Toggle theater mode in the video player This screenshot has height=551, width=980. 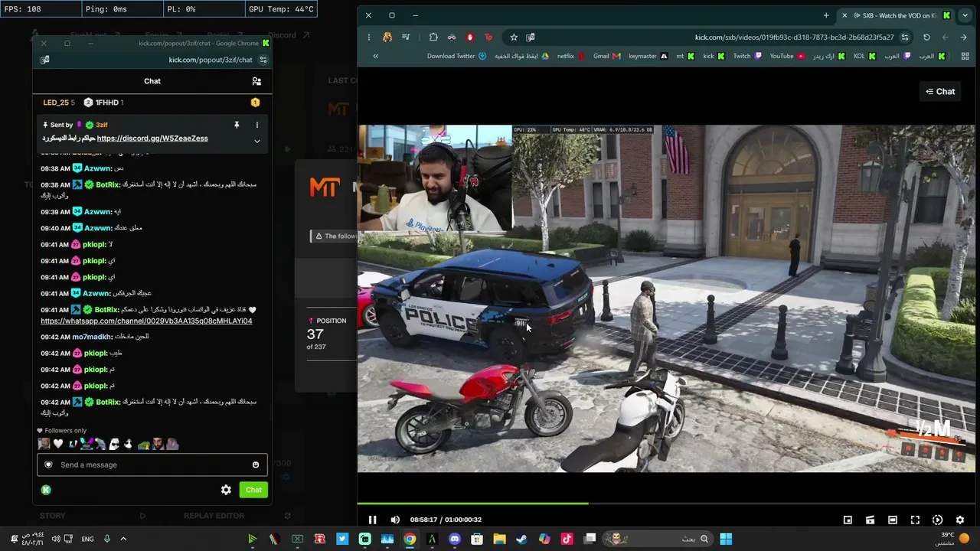tap(893, 520)
